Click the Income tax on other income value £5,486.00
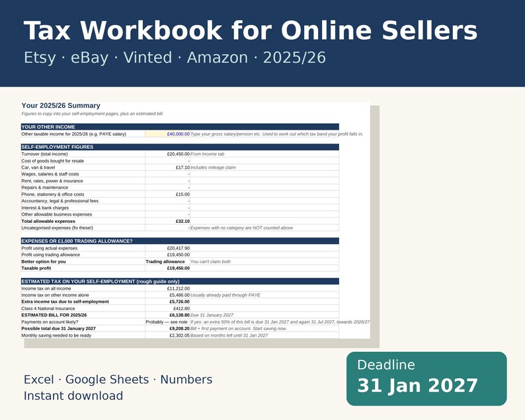Image resolution: width=525 pixels, height=420 pixels. point(179,295)
